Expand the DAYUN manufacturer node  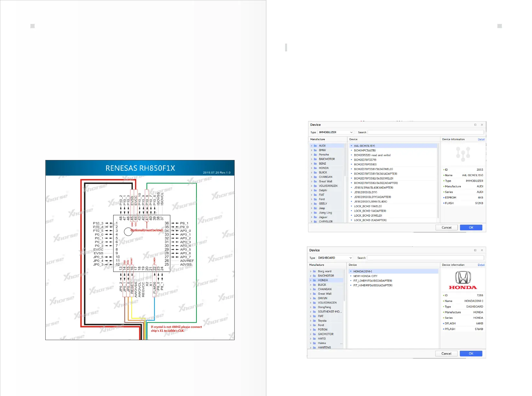pos(310,298)
